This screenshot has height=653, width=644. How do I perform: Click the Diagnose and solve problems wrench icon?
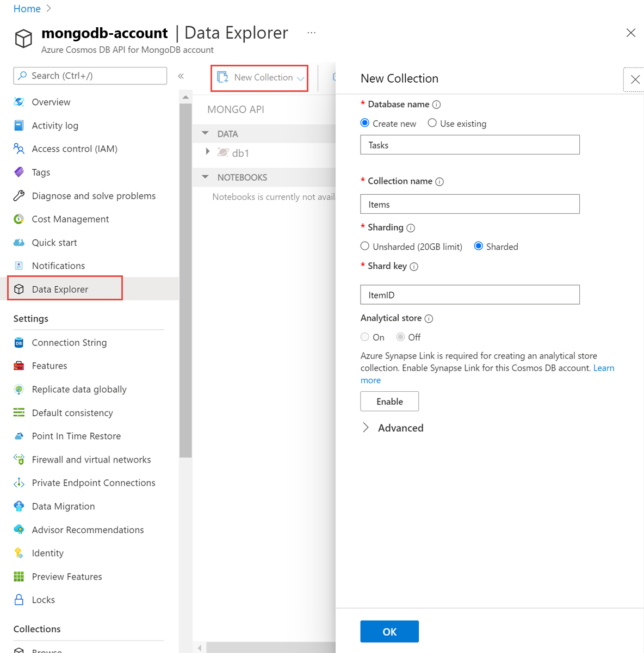click(19, 195)
